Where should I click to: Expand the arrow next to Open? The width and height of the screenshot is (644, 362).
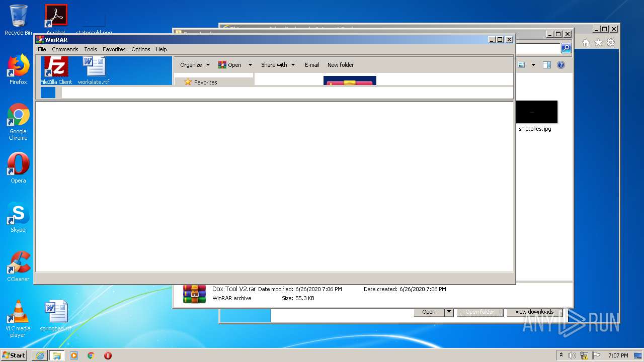[x=250, y=65]
